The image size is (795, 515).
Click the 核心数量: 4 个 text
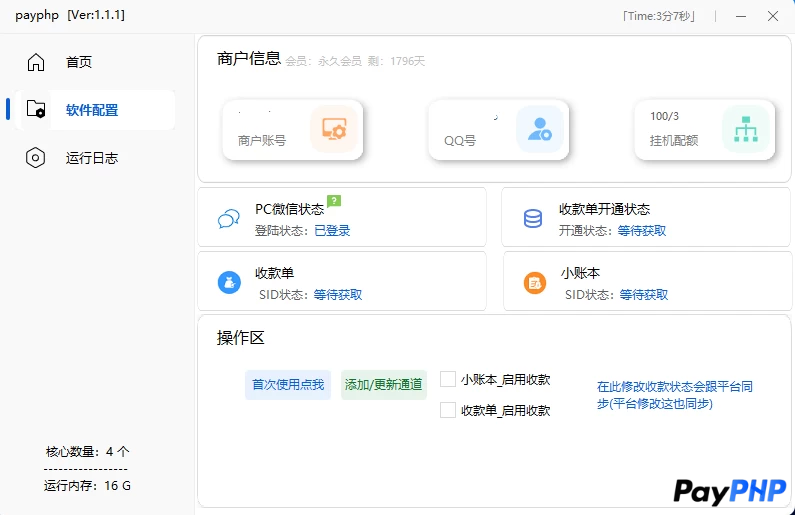(88, 452)
